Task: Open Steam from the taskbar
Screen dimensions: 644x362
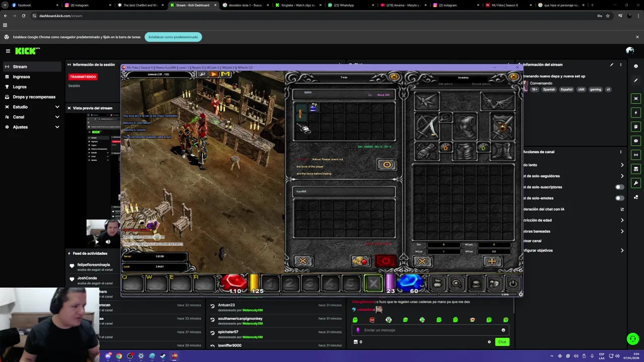Action: (x=163, y=356)
